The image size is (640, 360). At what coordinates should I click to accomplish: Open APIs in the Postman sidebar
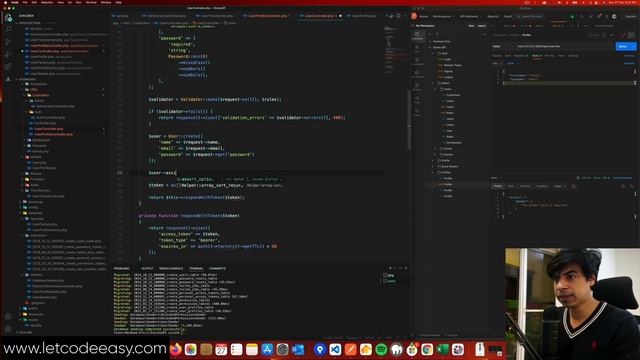pyautogui.click(x=417, y=49)
